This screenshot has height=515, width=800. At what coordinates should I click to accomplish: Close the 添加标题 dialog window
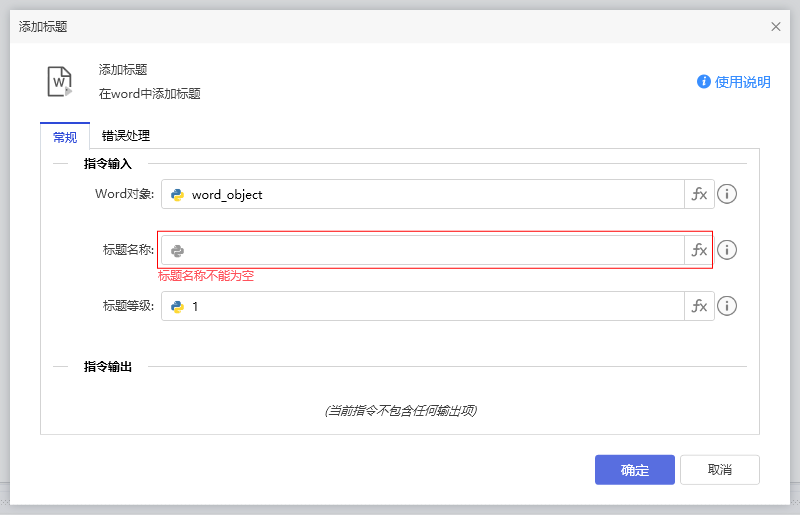click(776, 27)
